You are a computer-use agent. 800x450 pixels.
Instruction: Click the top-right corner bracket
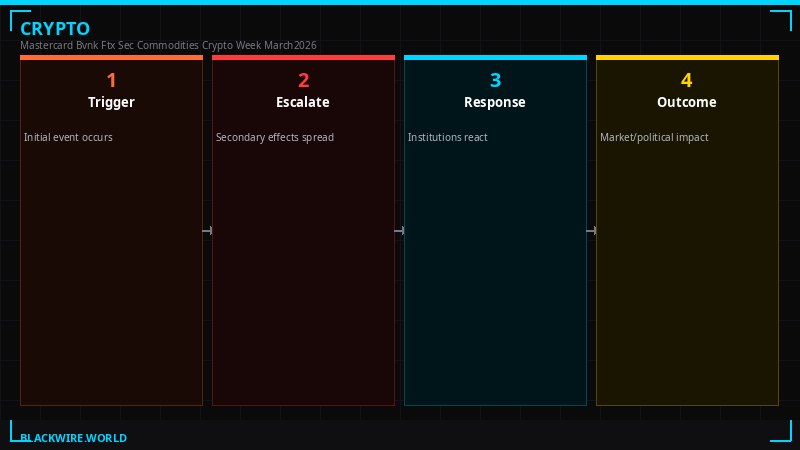[x=781, y=20]
